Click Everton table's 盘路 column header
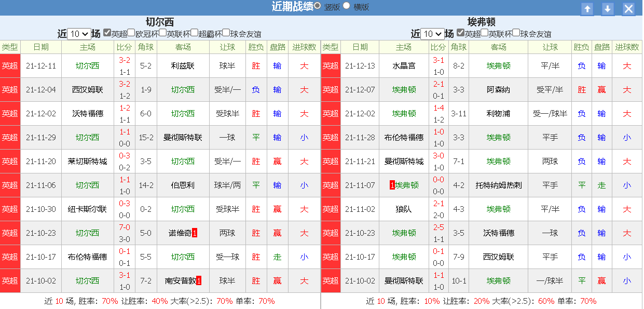 [601, 47]
